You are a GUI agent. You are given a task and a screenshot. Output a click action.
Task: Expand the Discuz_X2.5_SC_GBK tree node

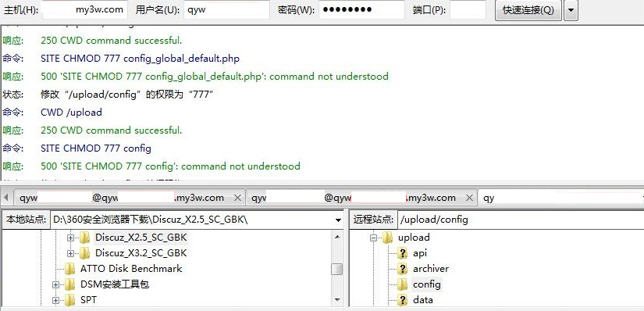tap(70, 238)
